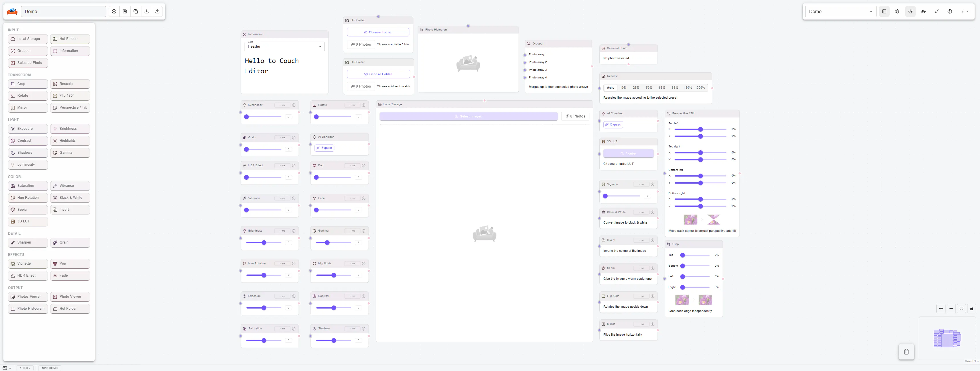Open the Demo workflow dropdown at top right
This screenshot has height=371, width=980.
pyautogui.click(x=841, y=11)
